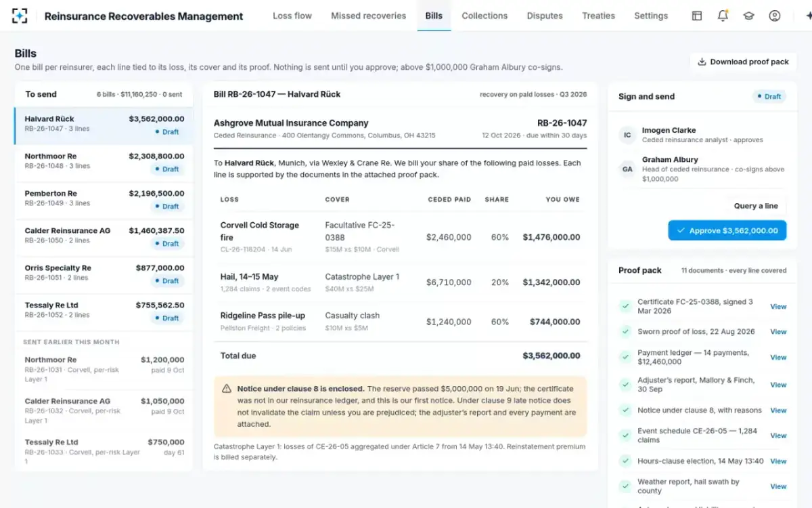Select the Bills tab
This screenshot has width=812, height=508.
click(434, 16)
